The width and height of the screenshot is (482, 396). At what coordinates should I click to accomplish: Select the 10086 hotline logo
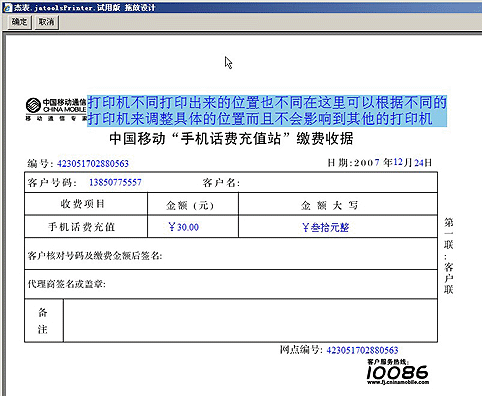coord(398,372)
